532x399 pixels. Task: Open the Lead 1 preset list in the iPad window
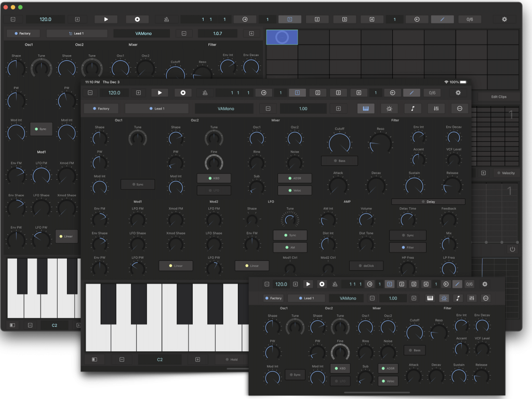156,109
